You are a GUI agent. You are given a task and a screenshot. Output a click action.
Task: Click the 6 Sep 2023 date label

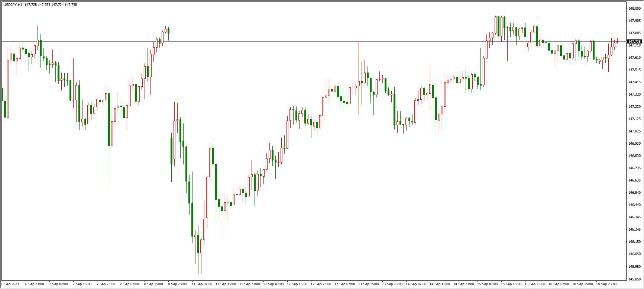(10, 284)
